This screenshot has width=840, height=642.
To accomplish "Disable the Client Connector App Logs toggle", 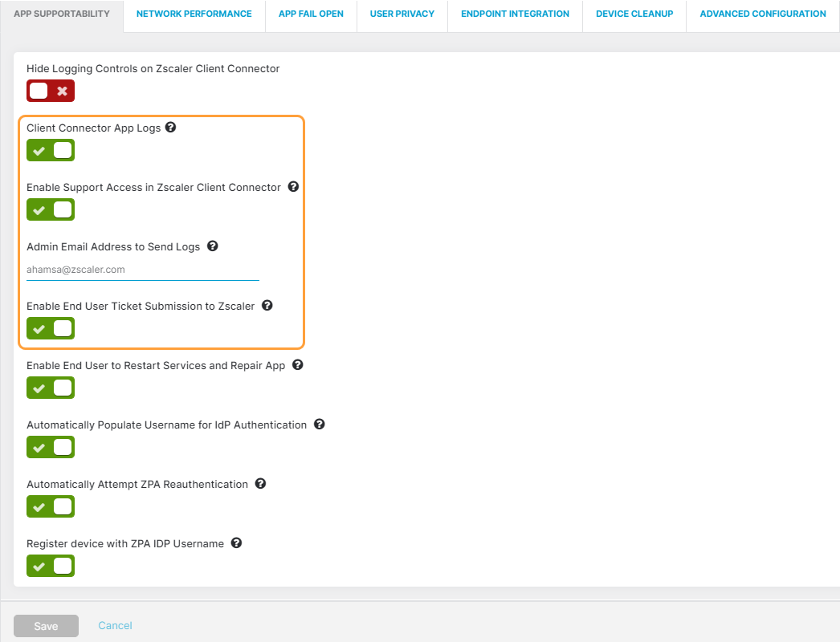I will coord(51,150).
